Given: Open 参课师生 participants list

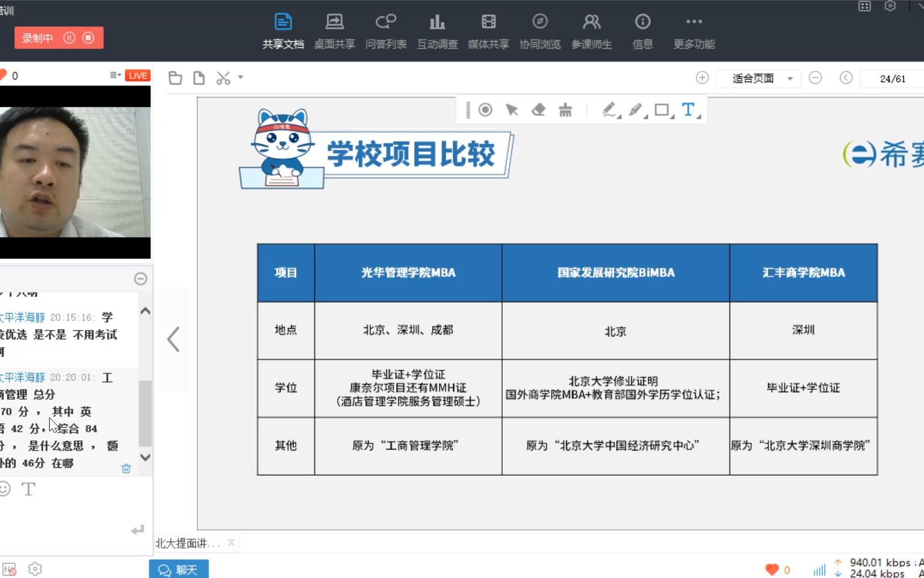Looking at the screenshot, I should tap(591, 31).
